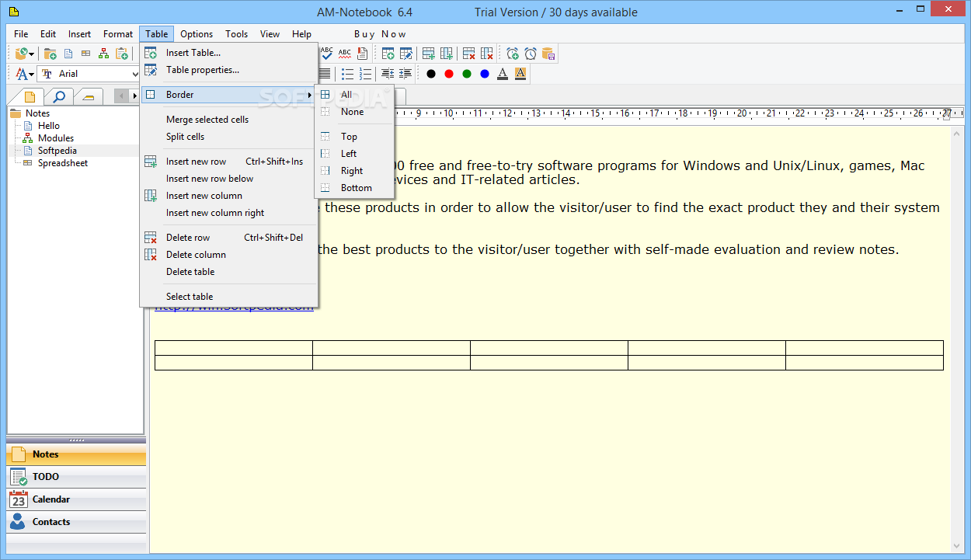971x560 pixels.
Task: Click the plain alarm clock icon
Action: 531,54
